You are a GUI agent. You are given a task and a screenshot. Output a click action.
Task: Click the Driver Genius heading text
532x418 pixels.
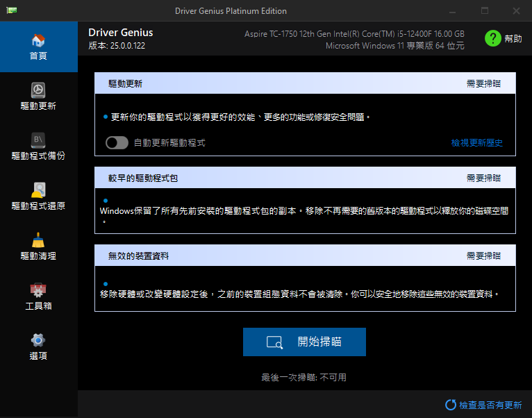(x=120, y=33)
